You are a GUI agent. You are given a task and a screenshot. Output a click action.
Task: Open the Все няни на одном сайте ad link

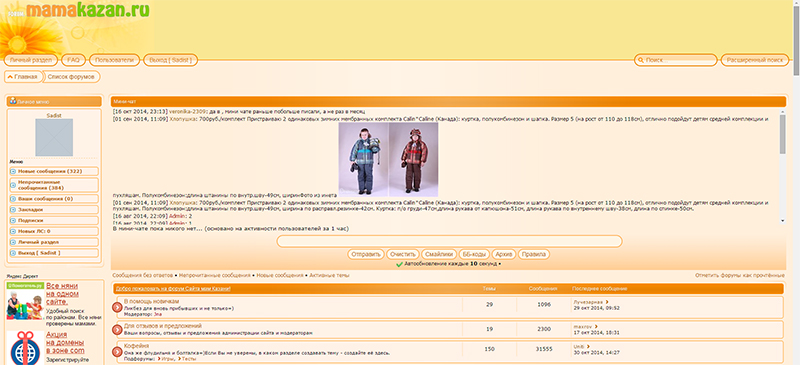[x=63, y=294]
